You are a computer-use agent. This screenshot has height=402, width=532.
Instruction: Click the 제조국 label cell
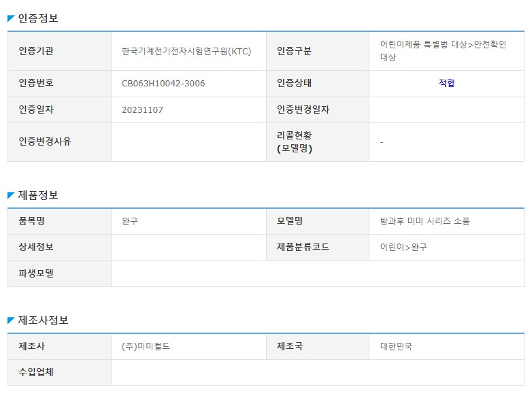(318, 347)
